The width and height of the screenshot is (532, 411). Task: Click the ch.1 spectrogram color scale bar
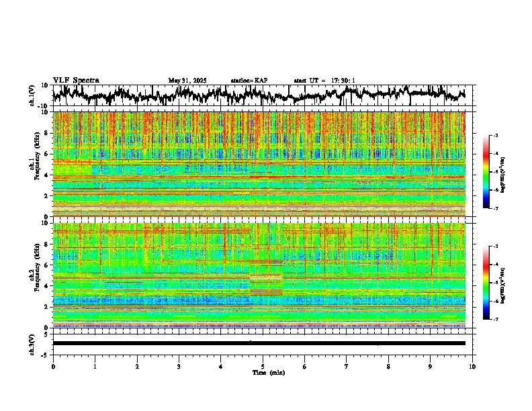(x=486, y=172)
